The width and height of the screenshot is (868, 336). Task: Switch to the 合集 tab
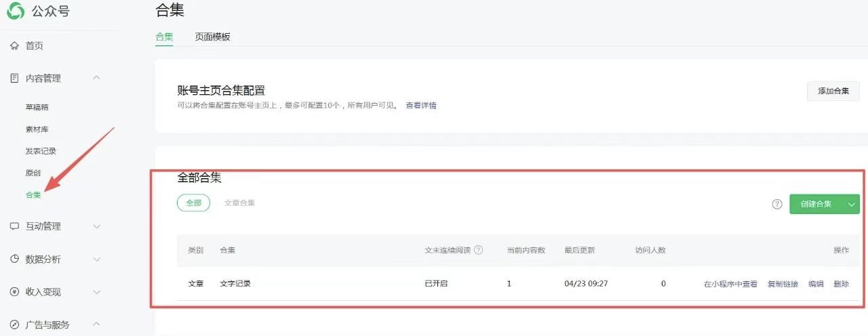coord(164,37)
